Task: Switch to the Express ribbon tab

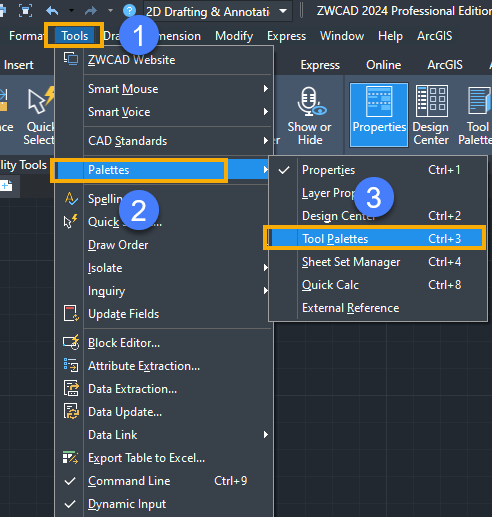Action: tap(320, 65)
